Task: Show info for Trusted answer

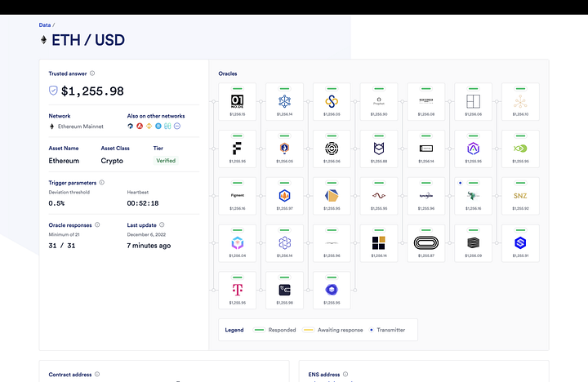Action: coord(92,73)
